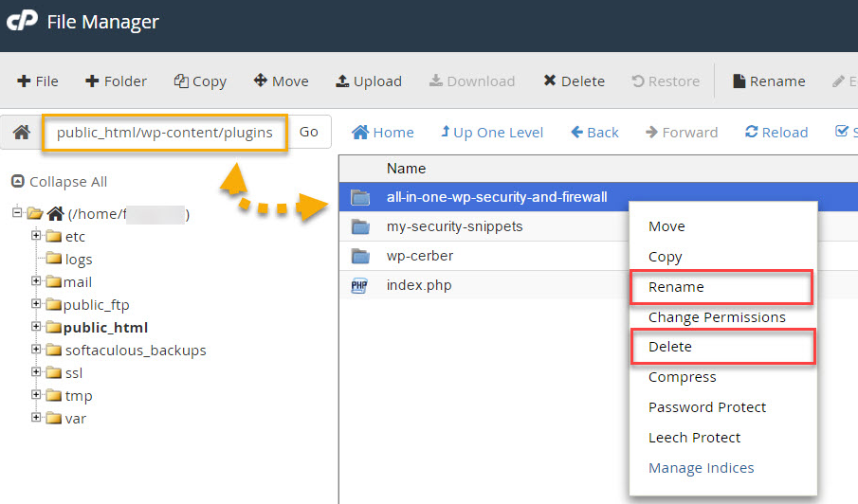Click the Download toolbar button
858x504 pixels.
tap(472, 81)
